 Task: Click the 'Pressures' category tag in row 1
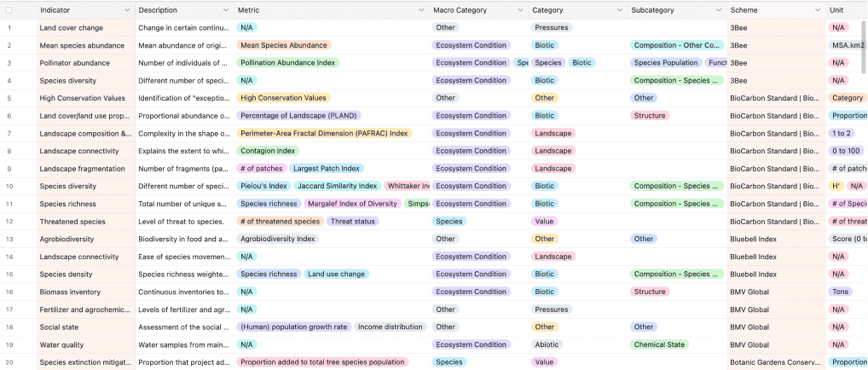pyautogui.click(x=552, y=27)
